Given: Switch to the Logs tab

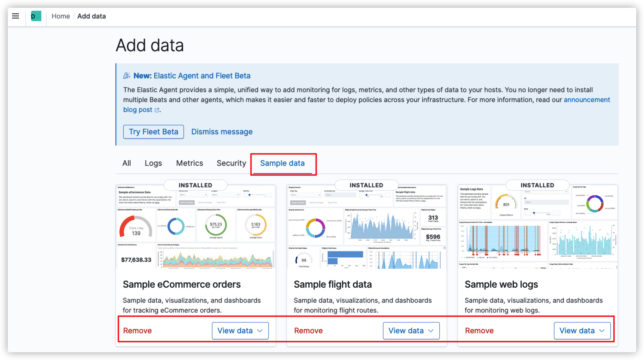Looking at the screenshot, I should tap(153, 163).
